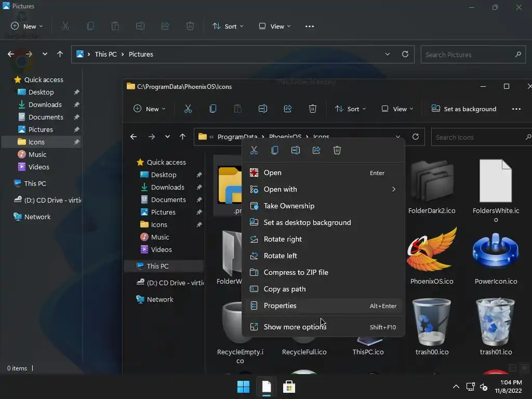
Task: Refresh the Icons window
Action: 415,137
